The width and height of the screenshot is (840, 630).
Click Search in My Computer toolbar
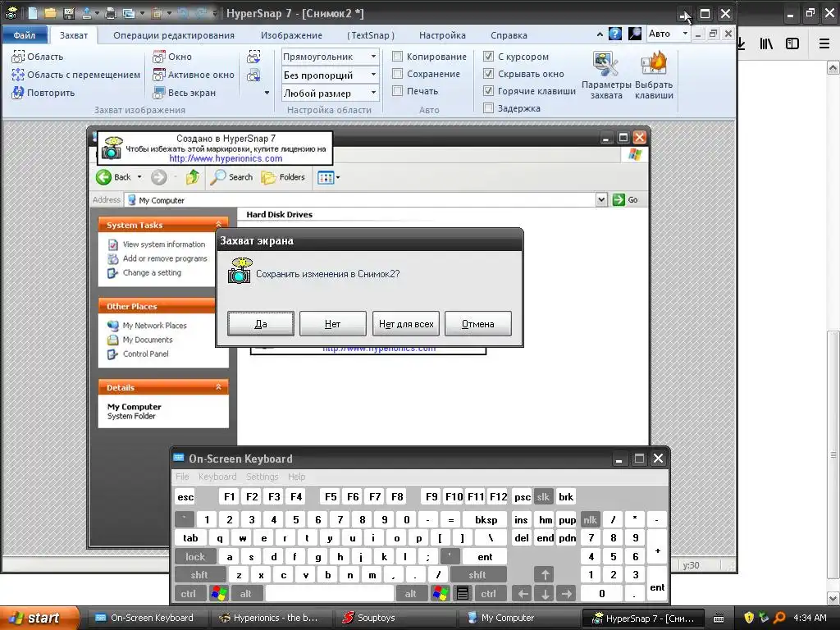point(231,177)
